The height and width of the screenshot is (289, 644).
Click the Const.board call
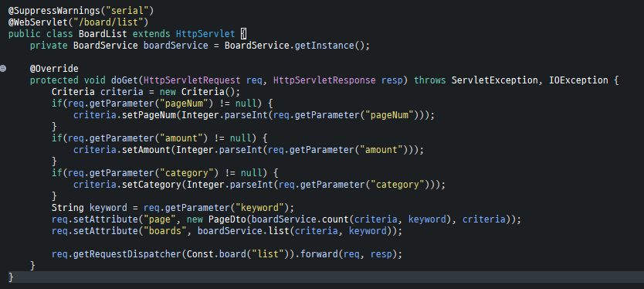click(x=216, y=254)
